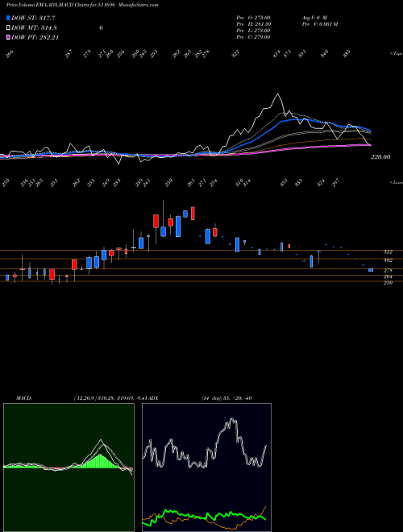Click the 264 level label on candlestick chart
The height and width of the screenshot is (532, 403).
click(x=388, y=276)
